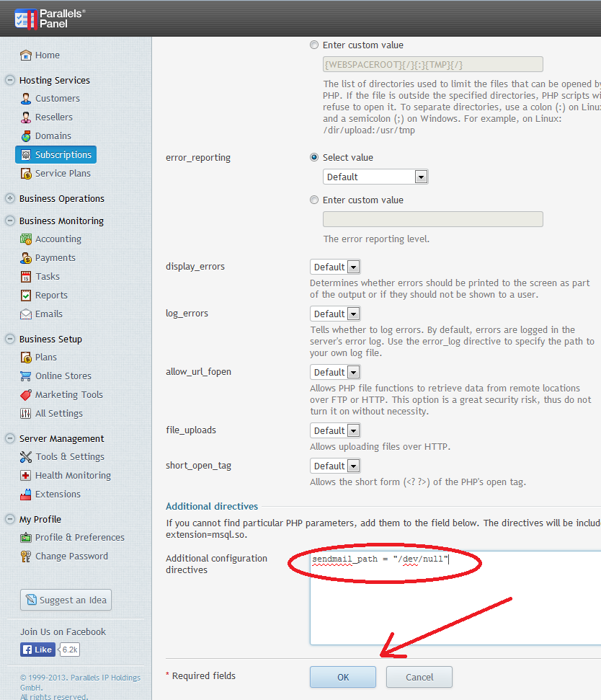Open the display_errors dropdown
Screen dimensions: 601x700
(335, 267)
